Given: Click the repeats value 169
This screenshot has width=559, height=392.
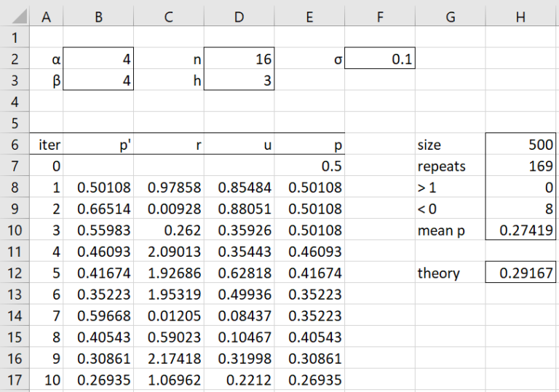Looking at the screenshot, I should click(x=521, y=166).
